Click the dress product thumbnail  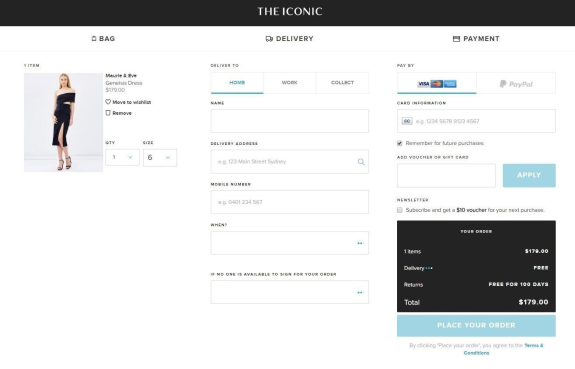pos(63,122)
